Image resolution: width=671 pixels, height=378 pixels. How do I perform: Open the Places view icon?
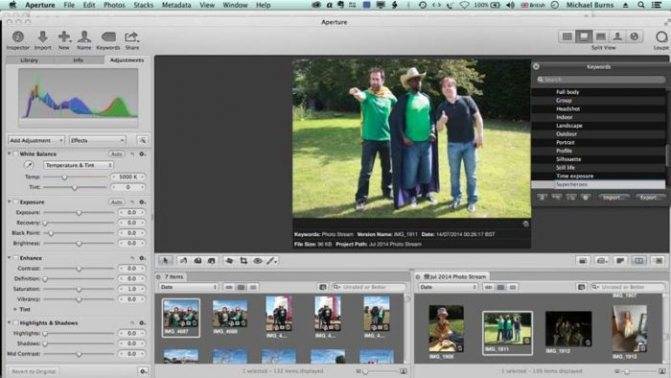tap(634, 37)
